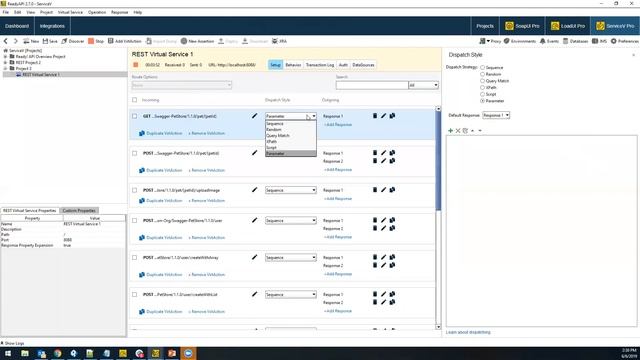This screenshot has width=640, height=360.
Task: Expand the ReadyAPI Overview Project tree node
Action: point(5,56)
